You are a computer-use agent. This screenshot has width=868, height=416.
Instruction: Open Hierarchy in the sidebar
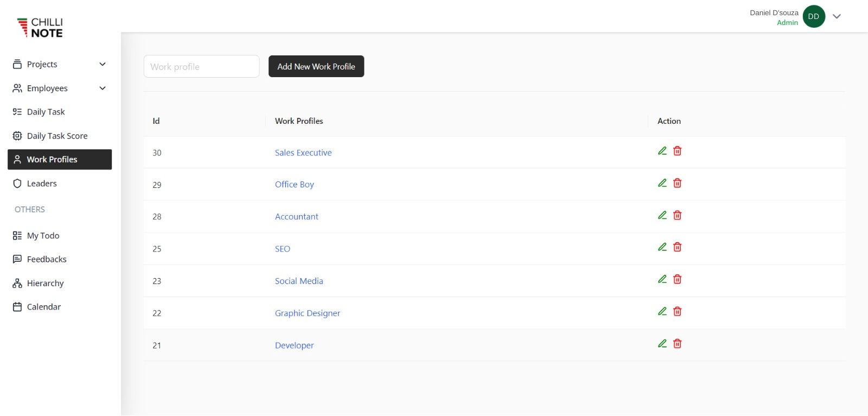tap(45, 283)
